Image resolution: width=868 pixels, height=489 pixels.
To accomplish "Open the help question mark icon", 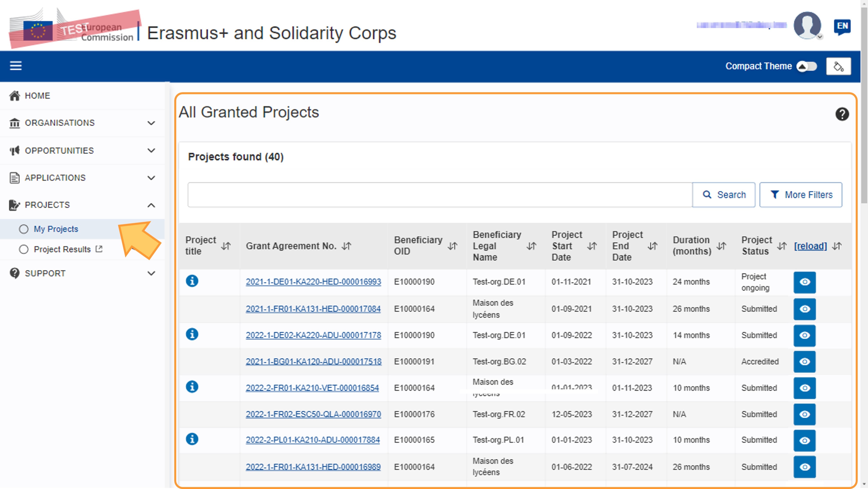I will (842, 114).
